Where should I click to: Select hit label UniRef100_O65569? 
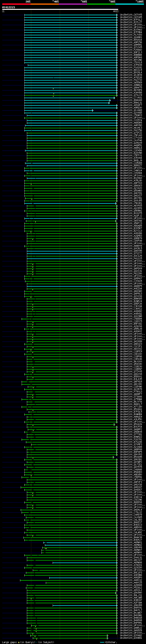[131, 82]
